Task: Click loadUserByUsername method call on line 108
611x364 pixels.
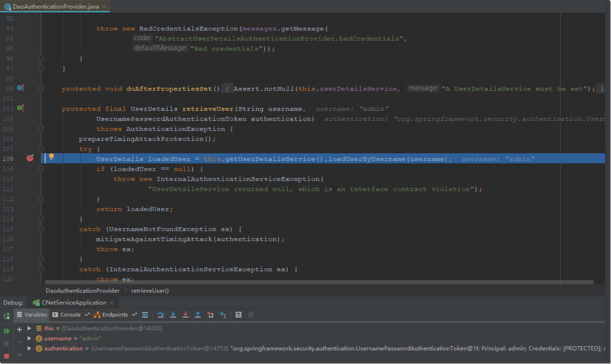Action: pyautogui.click(x=367, y=159)
